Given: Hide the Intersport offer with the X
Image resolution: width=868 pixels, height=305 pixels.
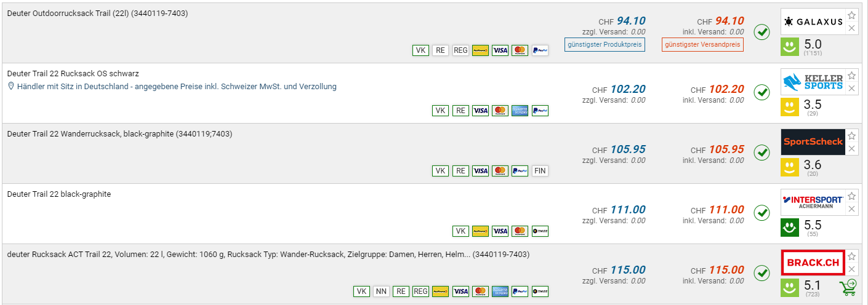Looking at the screenshot, I should pyautogui.click(x=851, y=209).
